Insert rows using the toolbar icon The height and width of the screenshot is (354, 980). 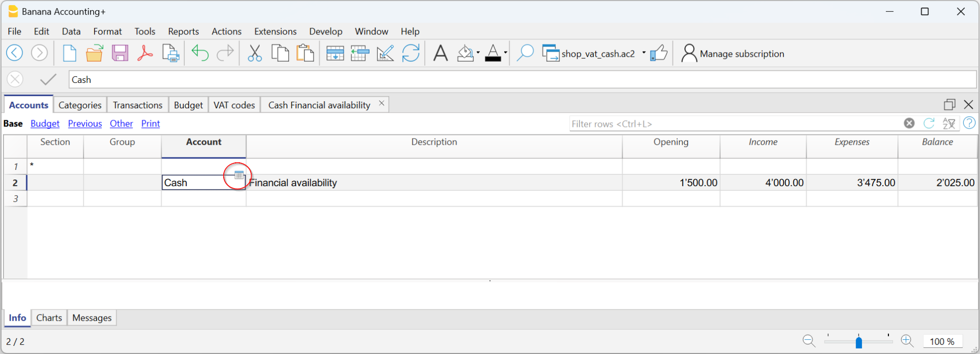click(x=335, y=53)
